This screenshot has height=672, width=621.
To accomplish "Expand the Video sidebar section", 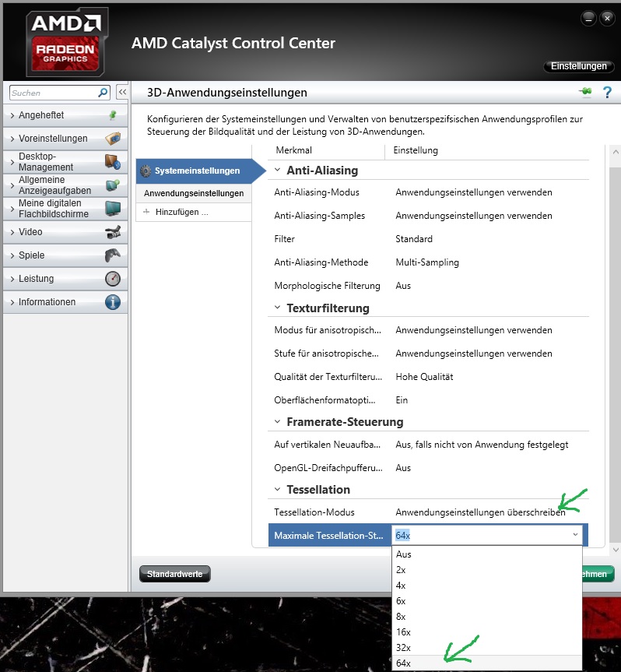I will [12, 232].
